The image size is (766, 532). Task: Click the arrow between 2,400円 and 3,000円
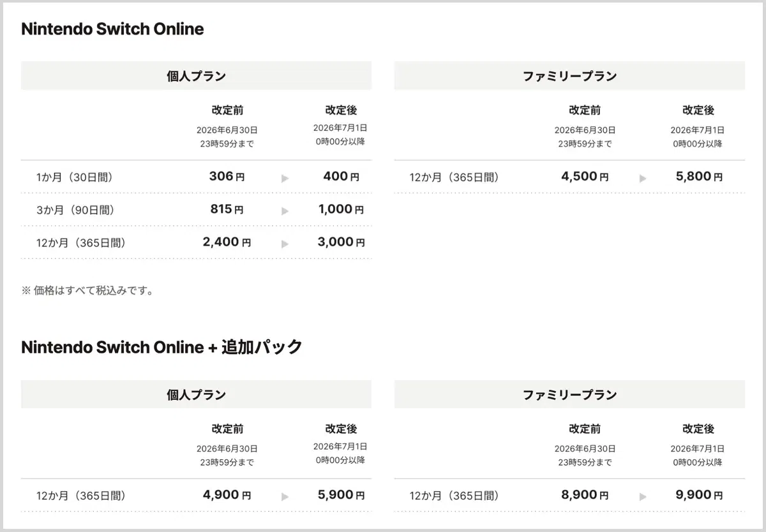point(285,244)
